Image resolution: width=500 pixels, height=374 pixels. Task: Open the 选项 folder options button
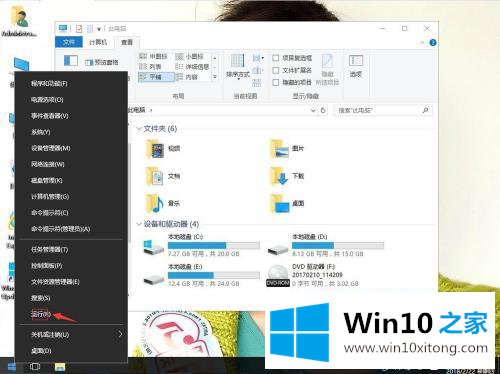[356, 66]
